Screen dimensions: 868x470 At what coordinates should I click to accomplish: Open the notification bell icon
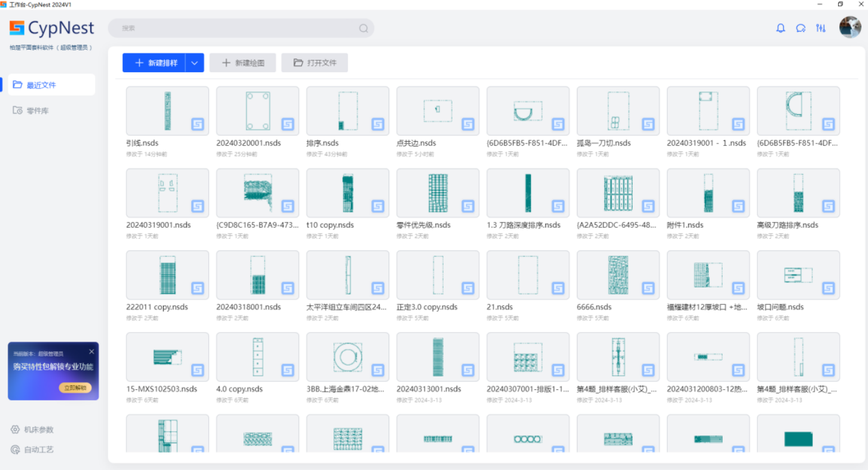click(780, 28)
